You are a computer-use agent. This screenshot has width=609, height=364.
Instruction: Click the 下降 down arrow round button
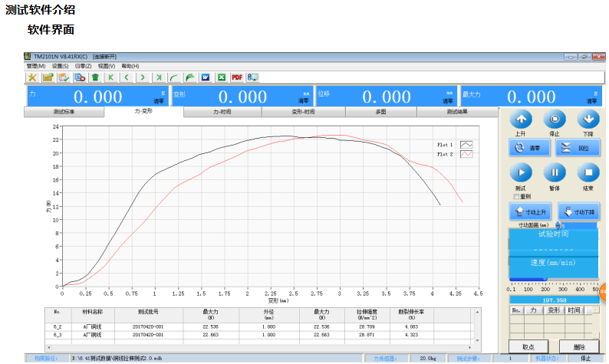588,120
